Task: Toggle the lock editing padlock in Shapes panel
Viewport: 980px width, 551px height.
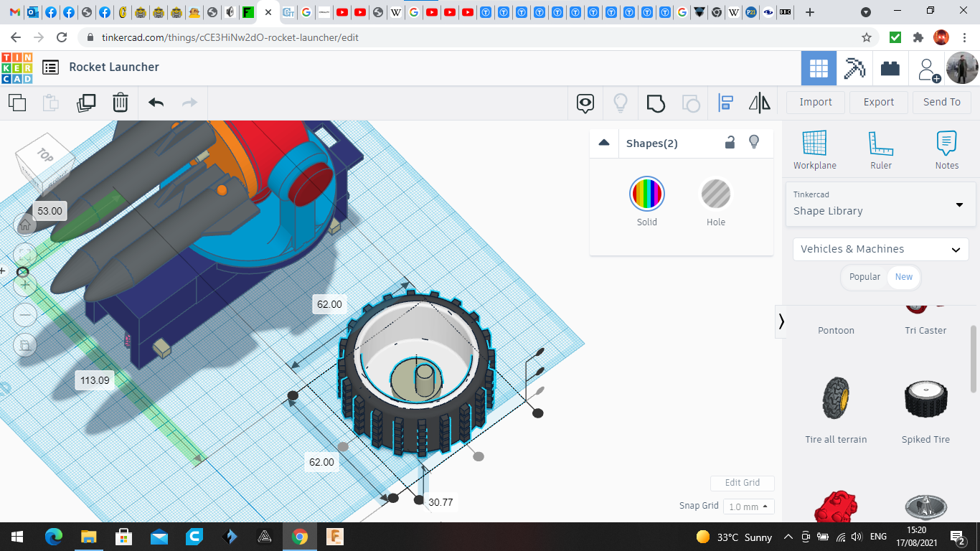Action: click(730, 142)
